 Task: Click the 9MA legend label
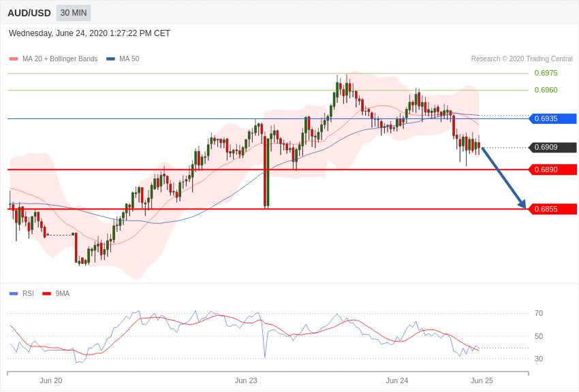coord(63,293)
